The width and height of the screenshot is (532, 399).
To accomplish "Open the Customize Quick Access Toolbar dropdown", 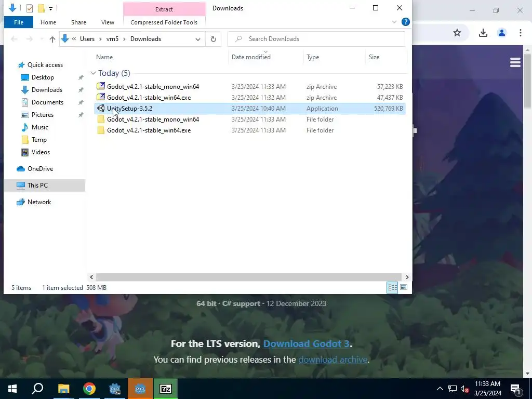I will [x=50, y=8].
